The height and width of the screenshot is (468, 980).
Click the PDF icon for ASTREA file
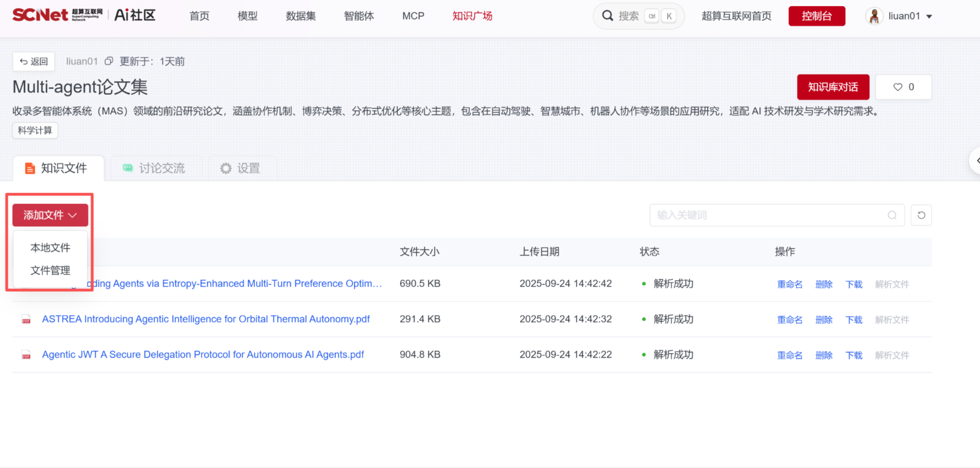[x=26, y=320]
